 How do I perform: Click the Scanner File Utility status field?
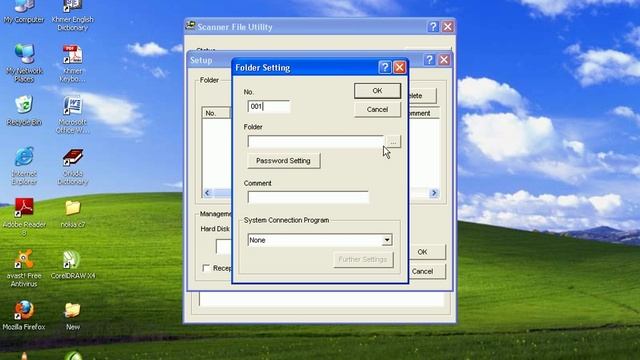click(x=321, y=299)
